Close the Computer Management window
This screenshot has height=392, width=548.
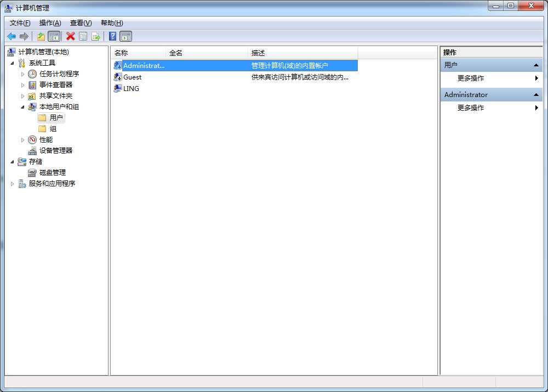tap(531, 5)
